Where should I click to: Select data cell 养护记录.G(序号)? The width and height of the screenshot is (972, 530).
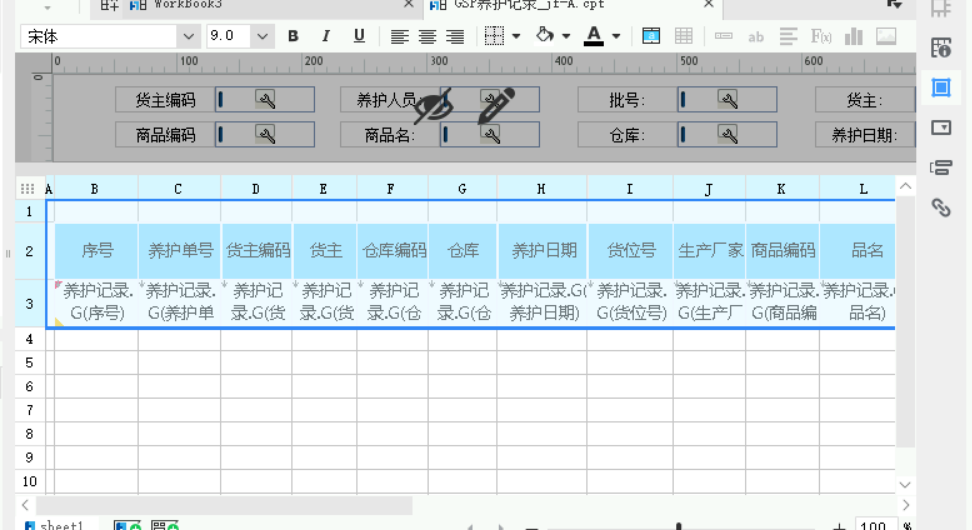click(96, 303)
